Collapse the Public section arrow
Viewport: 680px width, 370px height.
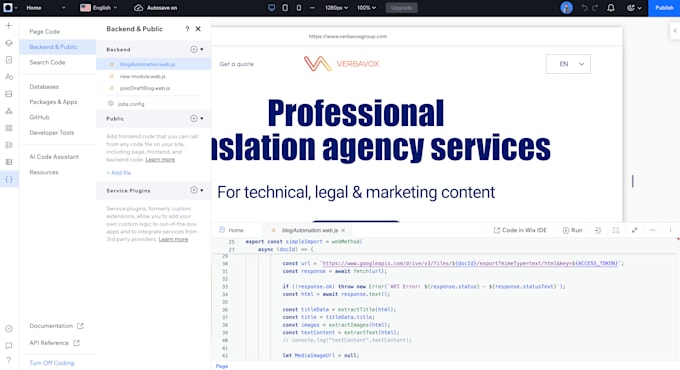202,118
